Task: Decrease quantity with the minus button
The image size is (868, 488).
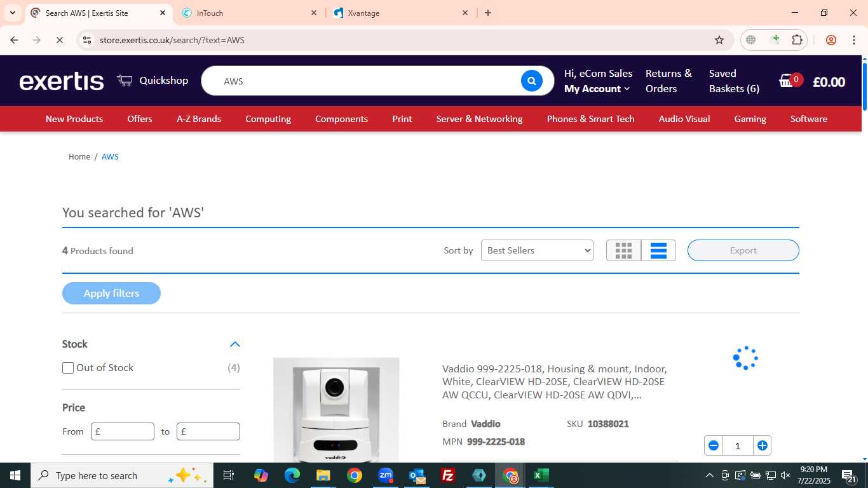Action: coord(713,445)
